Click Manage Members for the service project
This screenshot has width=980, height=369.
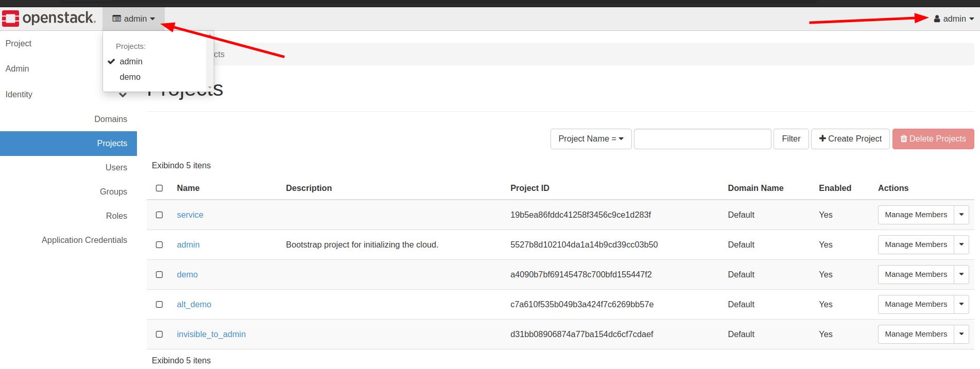click(x=916, y=215)
